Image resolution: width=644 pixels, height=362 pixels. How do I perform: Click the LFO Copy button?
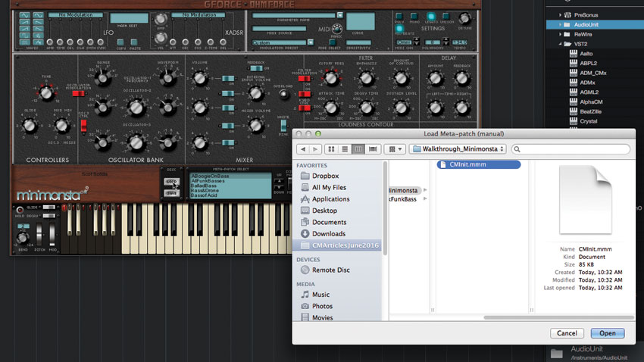coord(120,42)
